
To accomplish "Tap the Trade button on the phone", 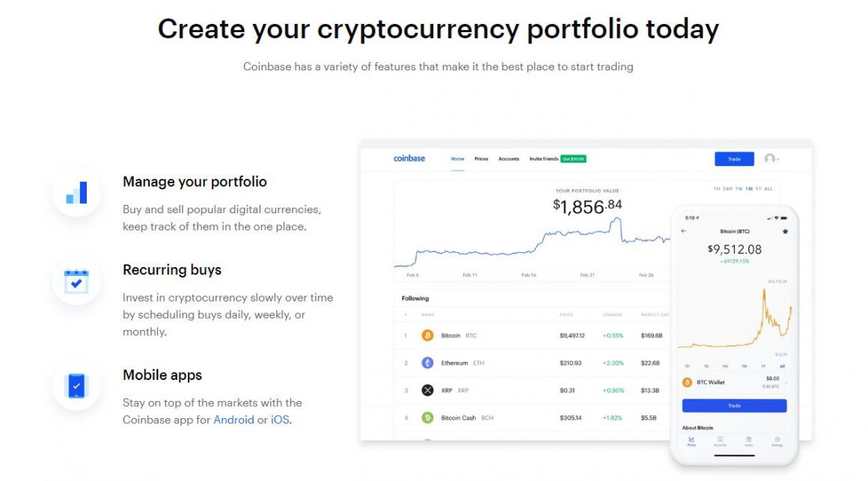I will [x=734, y=405].
